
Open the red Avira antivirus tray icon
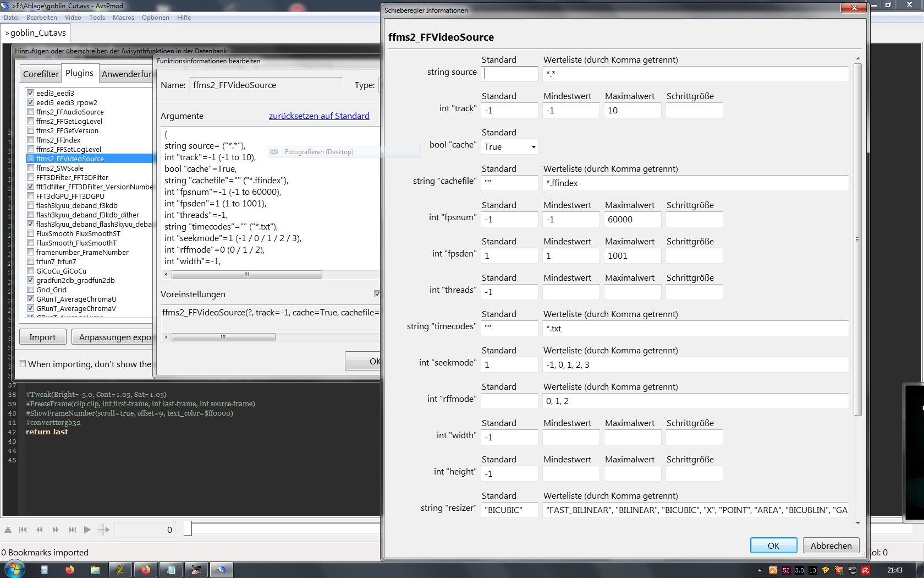(866, 570)
